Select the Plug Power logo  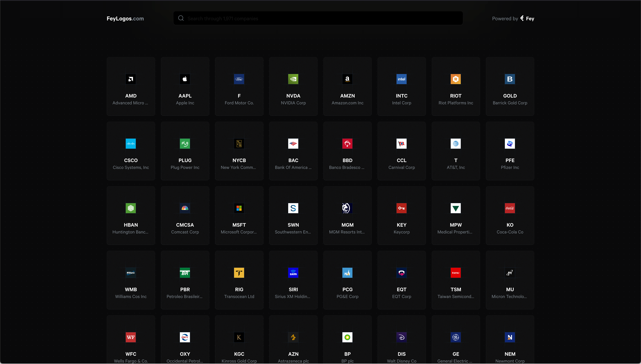(185, 143)
